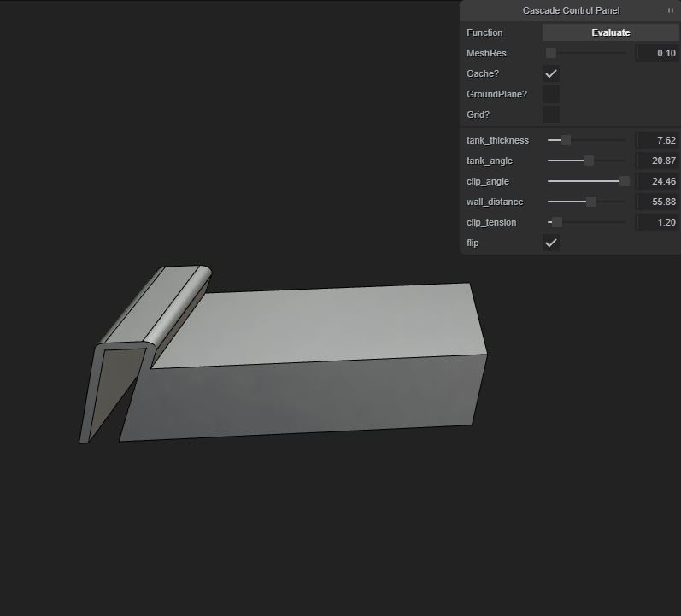681x616 pixels.
Task: Uncheck the flip checkbox
Action: 551,243
